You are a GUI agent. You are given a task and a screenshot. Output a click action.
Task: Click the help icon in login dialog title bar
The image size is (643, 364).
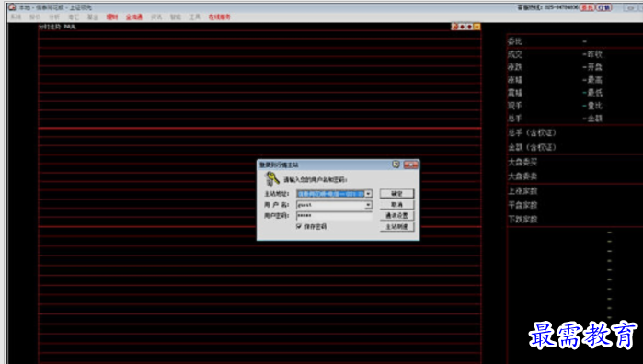396,165
